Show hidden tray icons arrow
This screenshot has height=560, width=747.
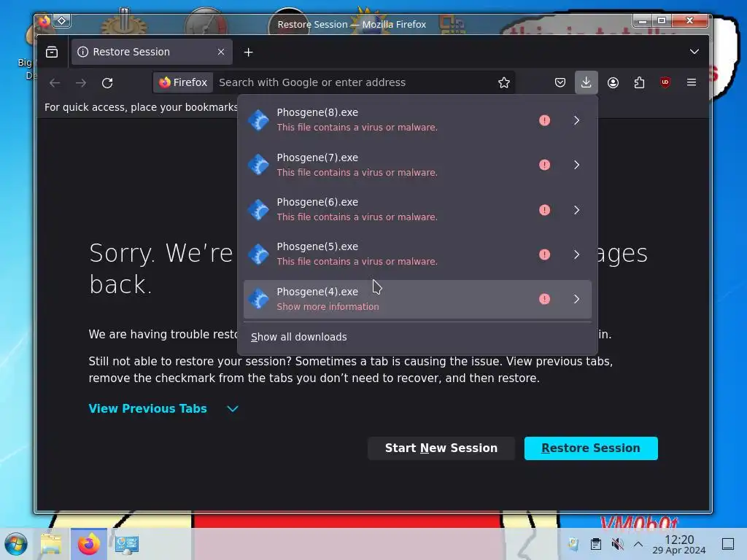(x=638, y=544)
